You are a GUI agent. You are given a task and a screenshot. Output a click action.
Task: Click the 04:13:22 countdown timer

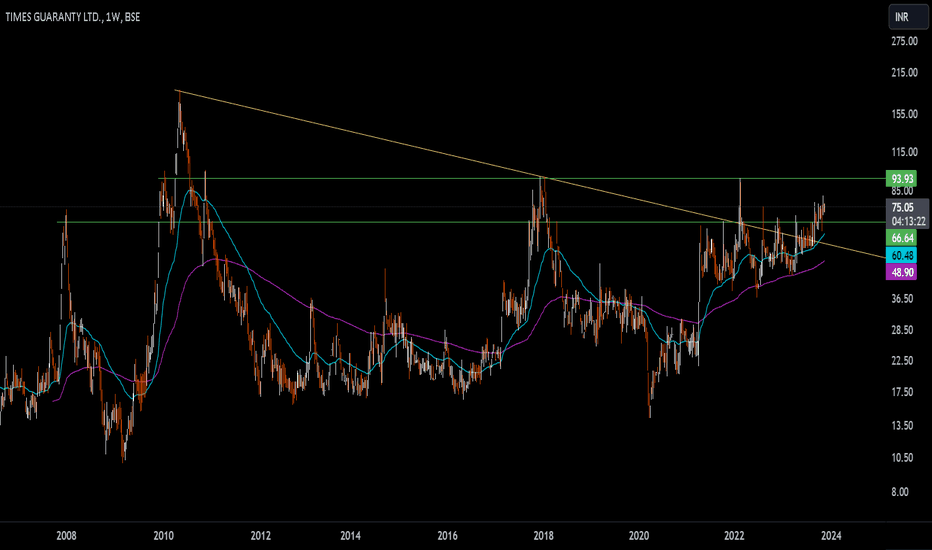point(908,221)
